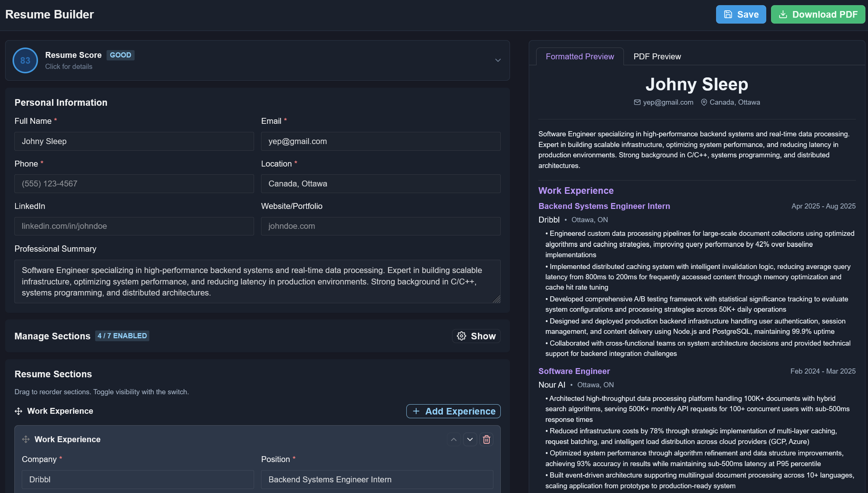Select the Formatted Preview tab
Screen dimensions: 868x493
tap(580, 56)
